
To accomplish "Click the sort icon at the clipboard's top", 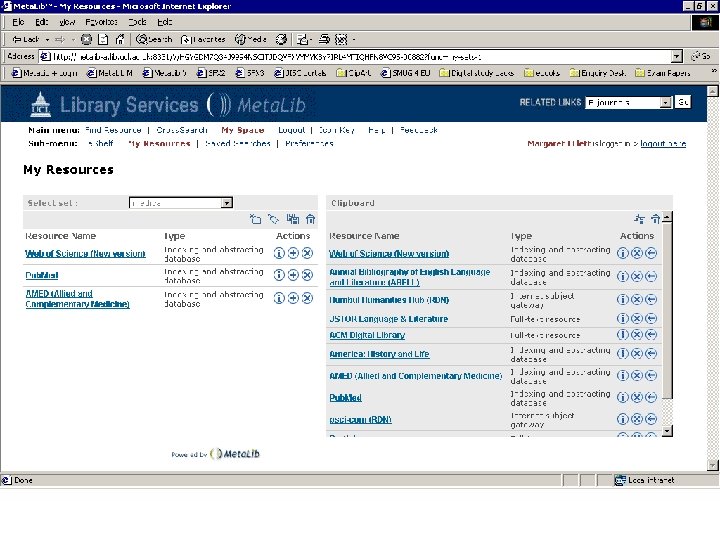I will 639,219.
